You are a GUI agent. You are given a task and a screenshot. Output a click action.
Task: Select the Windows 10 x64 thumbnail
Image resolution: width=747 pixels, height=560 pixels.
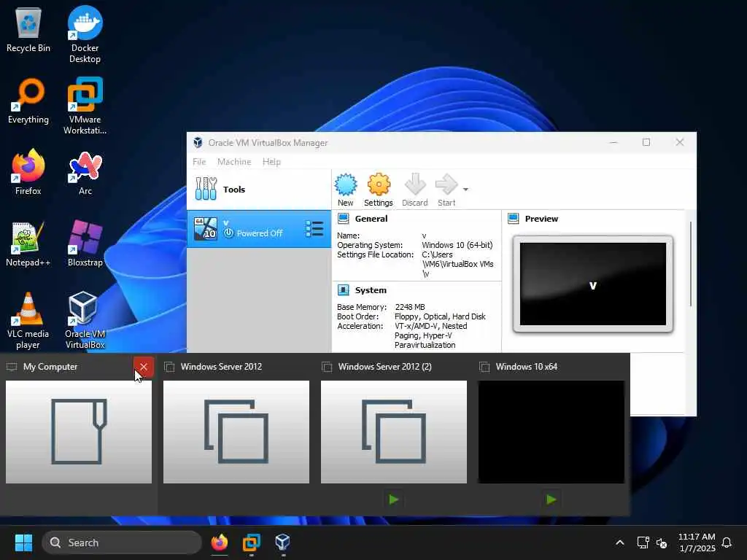(551, 432)
